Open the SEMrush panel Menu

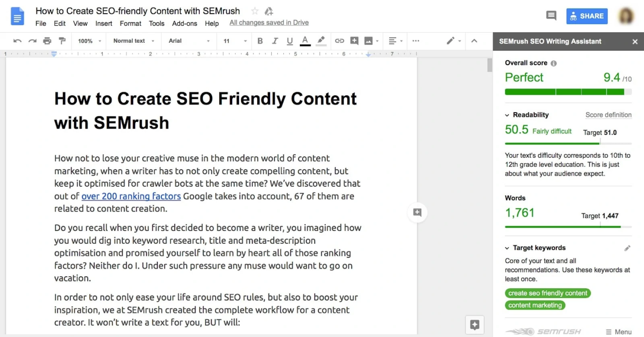coord(618,332)
